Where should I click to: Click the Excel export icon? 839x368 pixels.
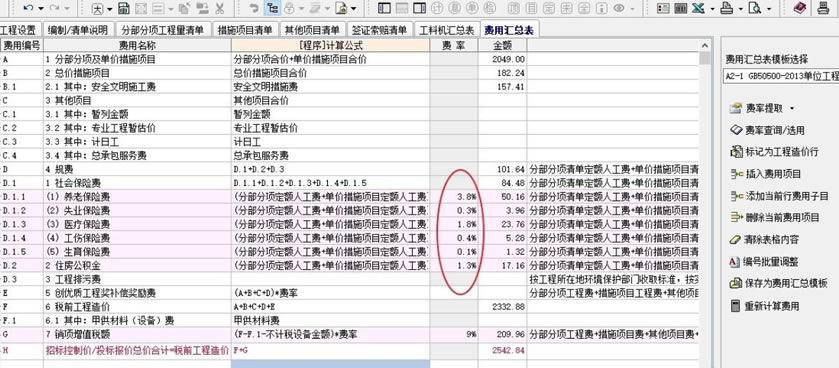[x=698, y=8]
